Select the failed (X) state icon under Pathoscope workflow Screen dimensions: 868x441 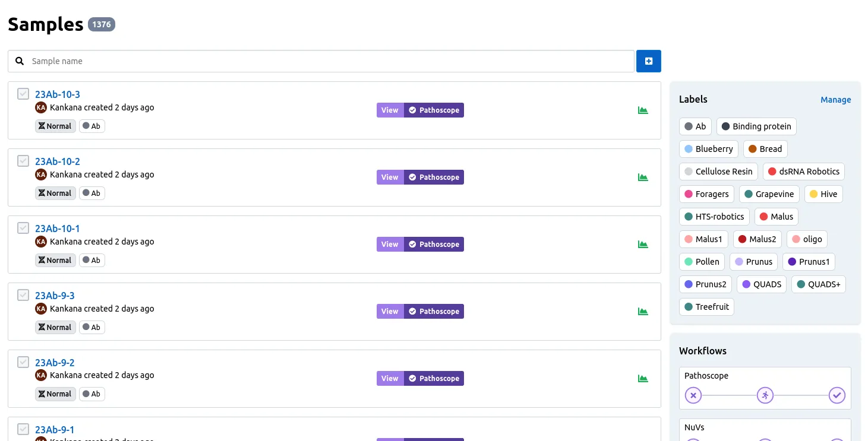click(x=693, y=395)
